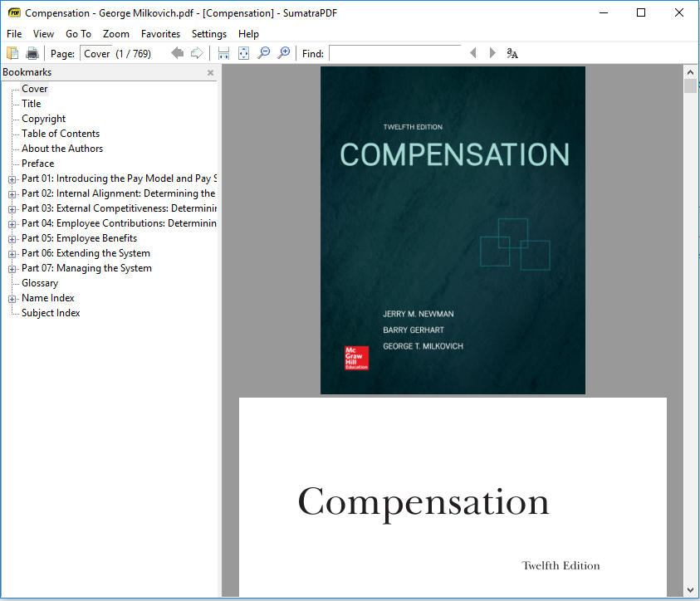Screen dimensions: 700x601
Task: Expand Part 03 External Competitiveness bookmark
Action: [x=12, y=209]
